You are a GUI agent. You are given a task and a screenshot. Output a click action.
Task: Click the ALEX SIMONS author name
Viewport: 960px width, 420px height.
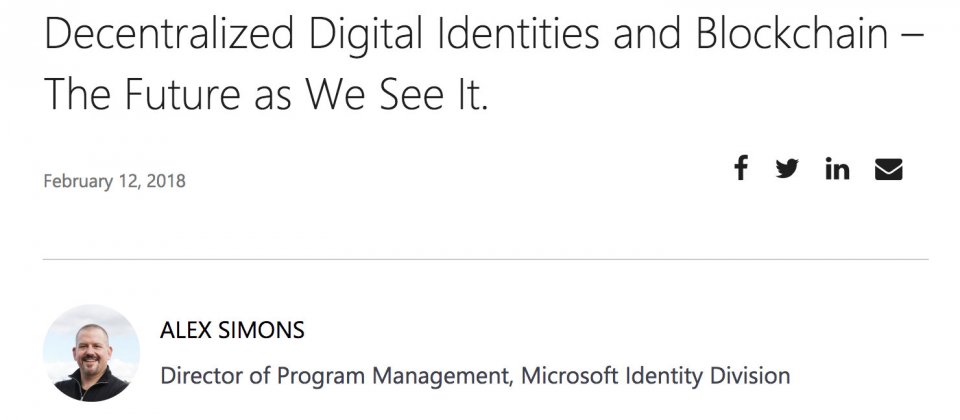(x=232, y=331)
